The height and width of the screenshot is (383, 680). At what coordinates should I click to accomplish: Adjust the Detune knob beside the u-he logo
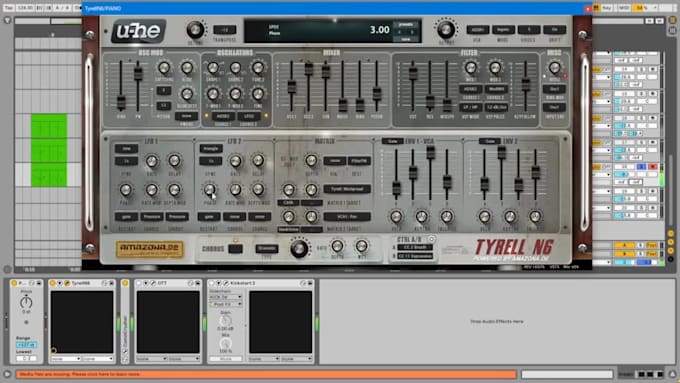(x=195, y=29)
